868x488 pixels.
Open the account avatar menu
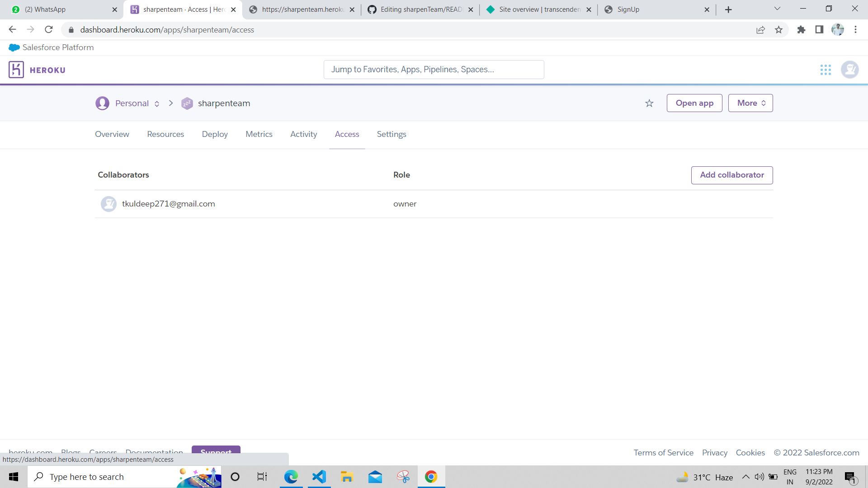coord(849,70)
